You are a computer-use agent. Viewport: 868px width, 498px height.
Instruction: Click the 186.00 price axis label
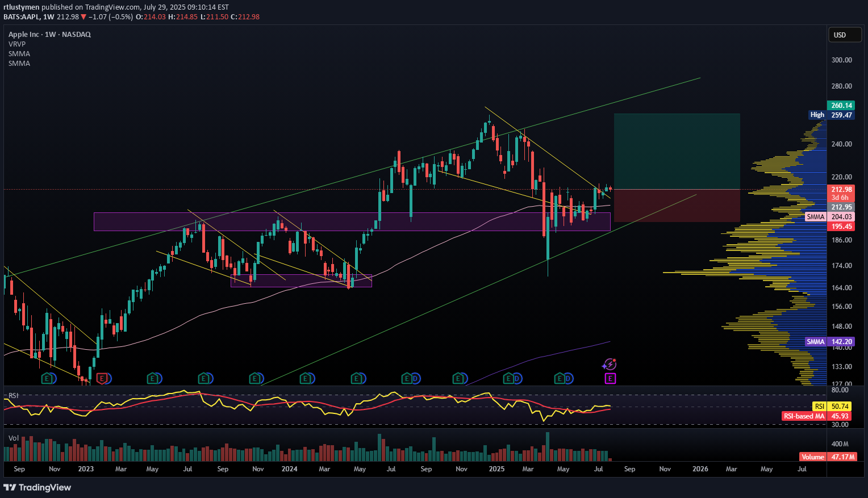tap(841, 240)
